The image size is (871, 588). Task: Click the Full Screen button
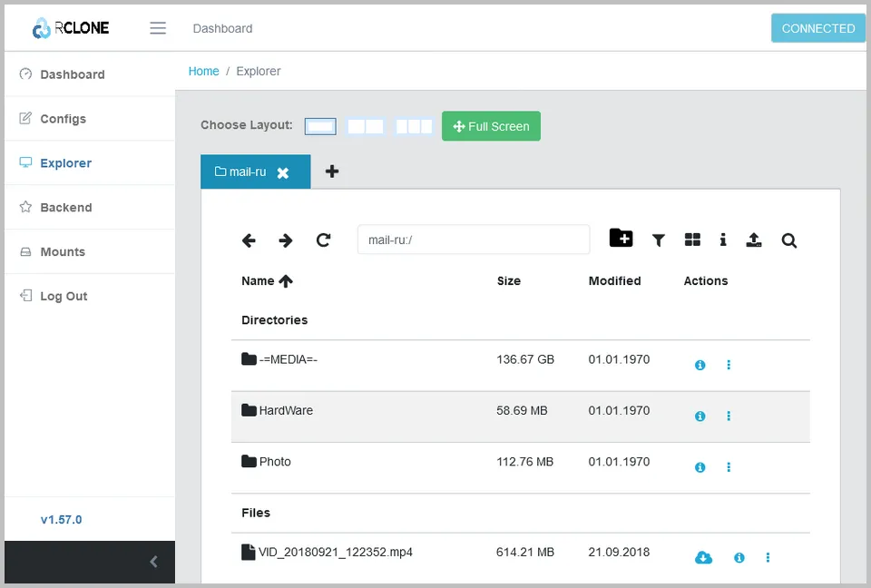click(491, 126)
